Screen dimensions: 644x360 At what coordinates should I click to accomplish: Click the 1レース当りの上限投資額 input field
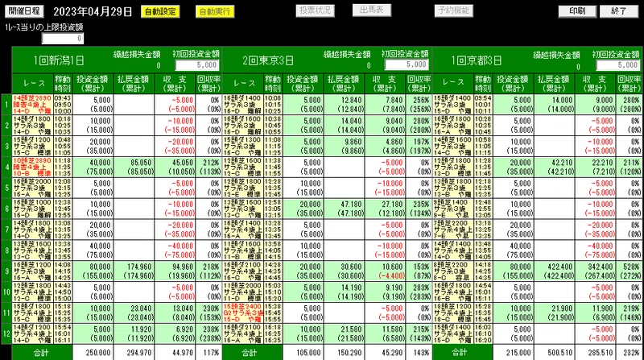coord(63,39)
